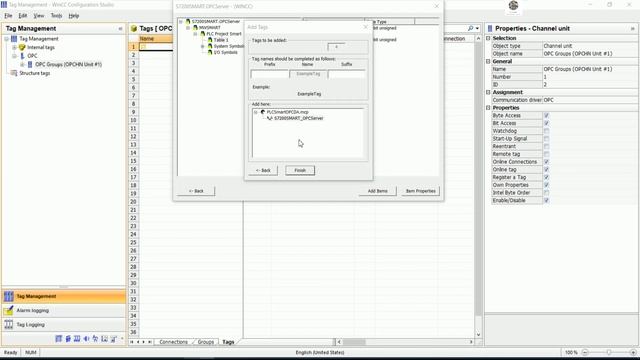Click Back button in S7200SMART OPCServer window
The width and height of the screenshot is (640, 360).
pos(196,191)
